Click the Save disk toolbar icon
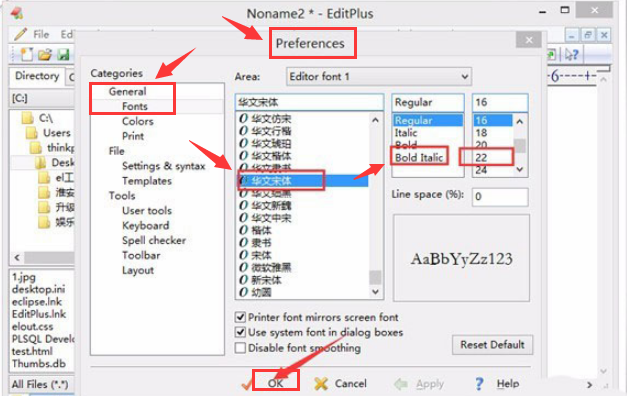The width and height of the screenshot is (627, 396). [64, 54]
